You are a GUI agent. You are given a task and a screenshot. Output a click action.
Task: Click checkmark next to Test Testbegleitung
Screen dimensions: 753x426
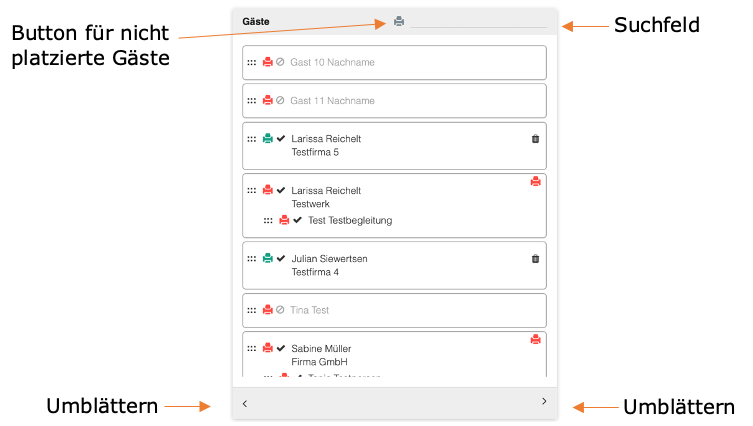click(298, 220)
